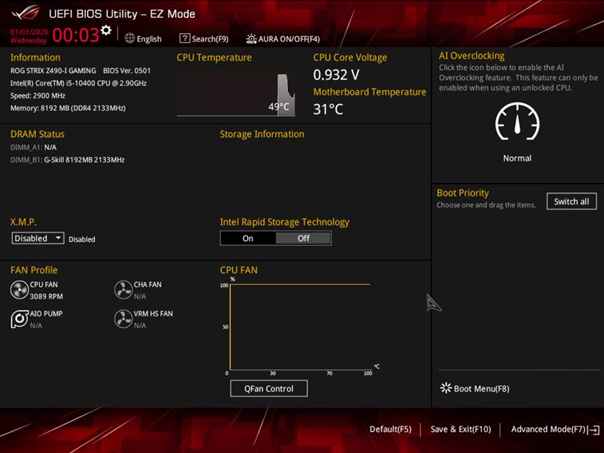Open date and time settings gear

pyautogui.click(x=106, y=30)
